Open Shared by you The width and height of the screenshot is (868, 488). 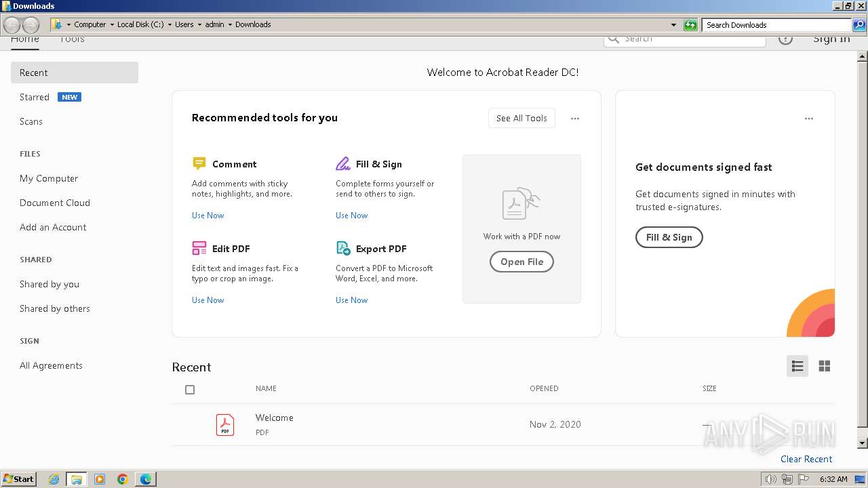(50, 284)
